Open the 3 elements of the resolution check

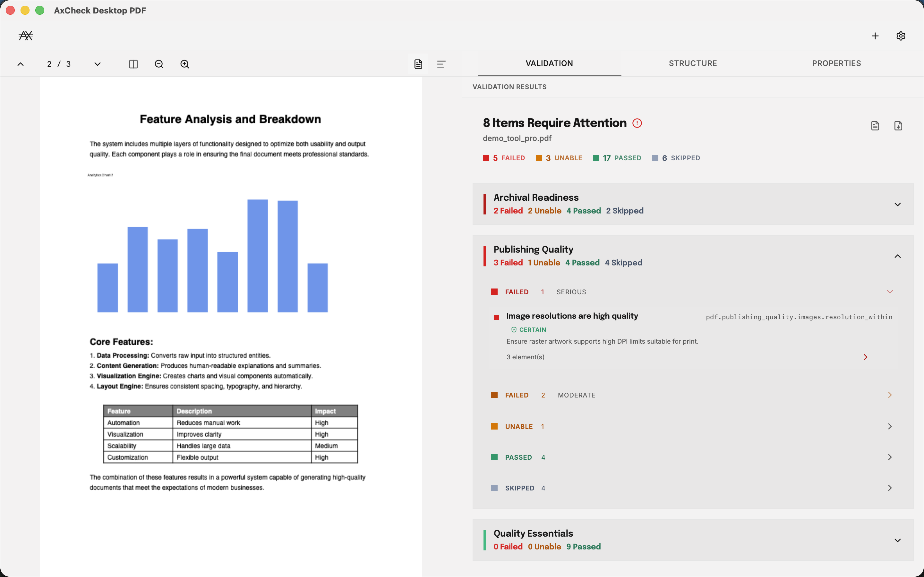866,357
